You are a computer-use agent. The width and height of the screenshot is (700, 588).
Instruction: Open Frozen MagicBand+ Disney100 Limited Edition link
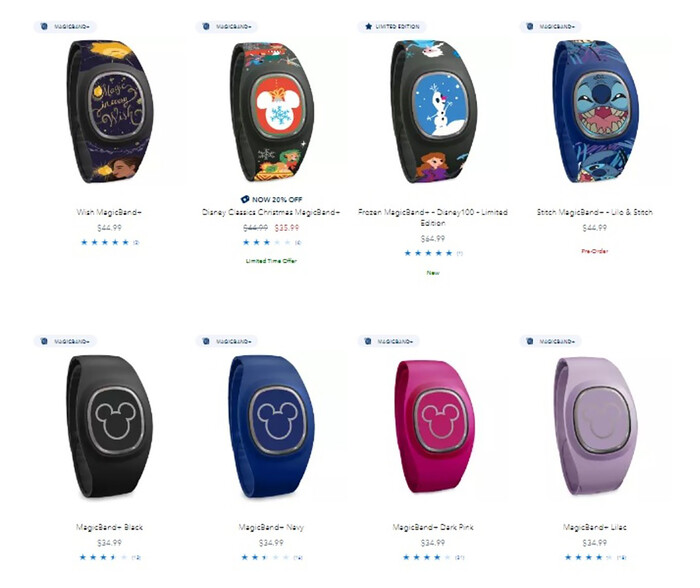(433, 217)
